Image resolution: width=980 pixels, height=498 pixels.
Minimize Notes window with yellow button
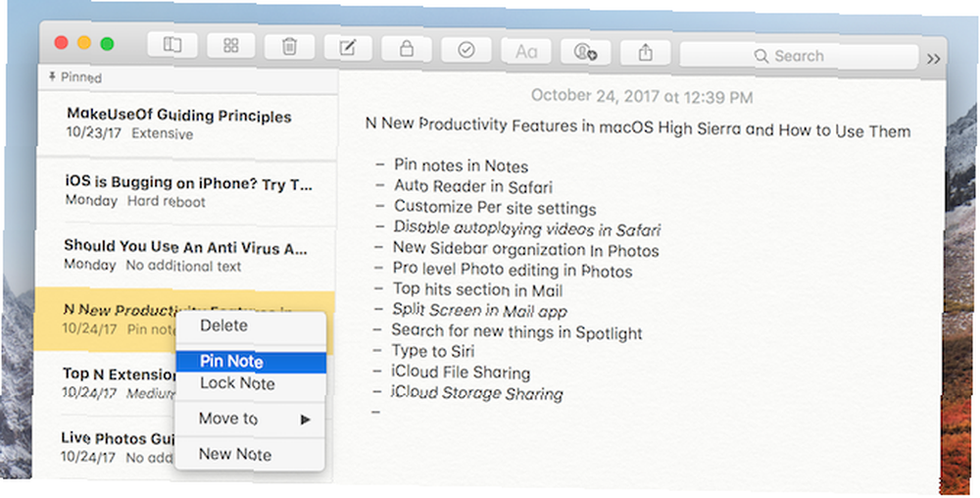tap(84, 43)
